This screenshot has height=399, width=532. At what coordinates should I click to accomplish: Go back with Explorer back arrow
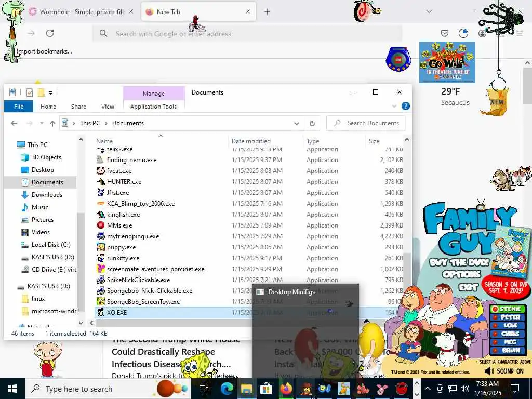click(x=14, y=123)
